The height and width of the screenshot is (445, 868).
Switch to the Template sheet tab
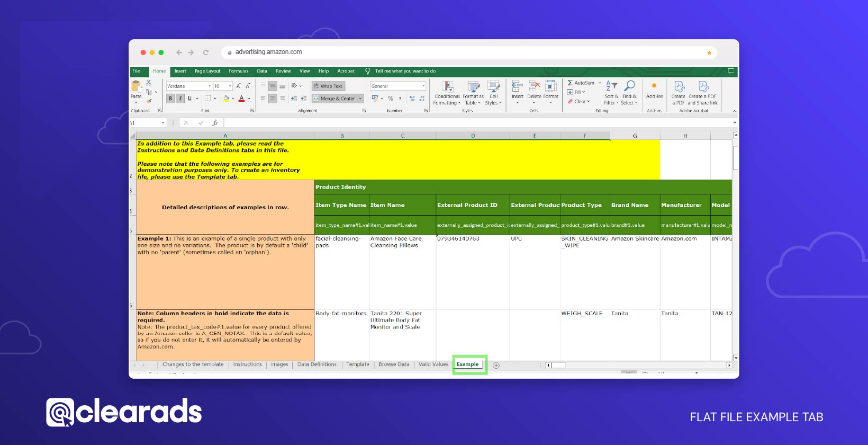[358, 364]
